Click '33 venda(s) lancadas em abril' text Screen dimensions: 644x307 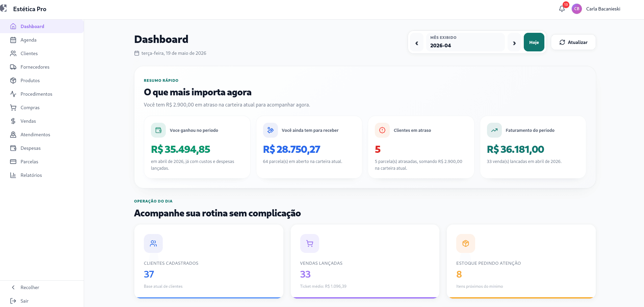click(x=524, y=162)
